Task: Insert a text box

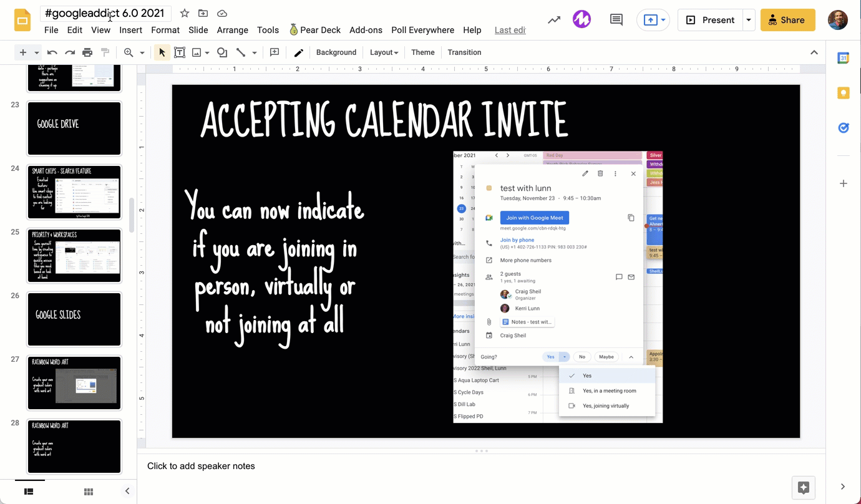Action: pyautogui.click(x=180, y=52)
